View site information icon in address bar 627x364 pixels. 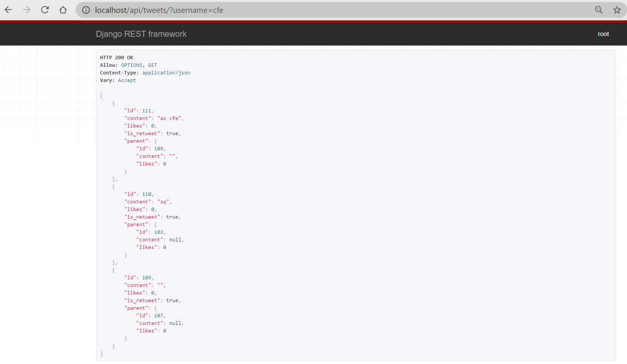pos(86,10)
